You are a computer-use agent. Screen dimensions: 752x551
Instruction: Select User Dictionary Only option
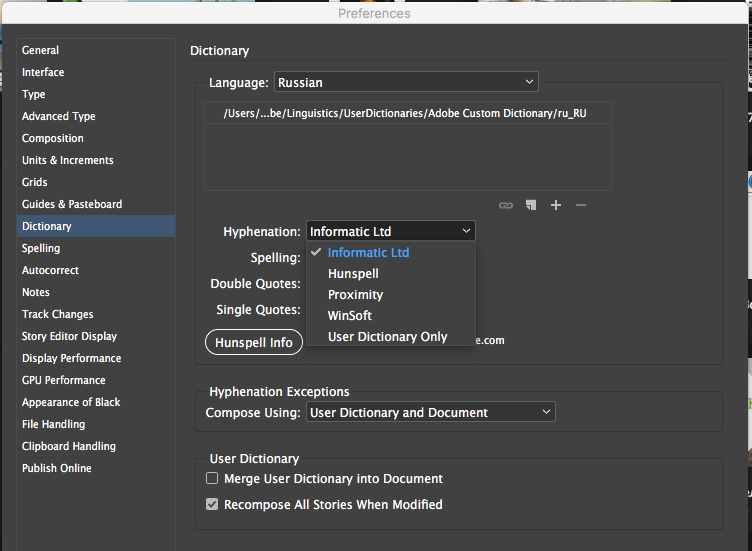387,337
